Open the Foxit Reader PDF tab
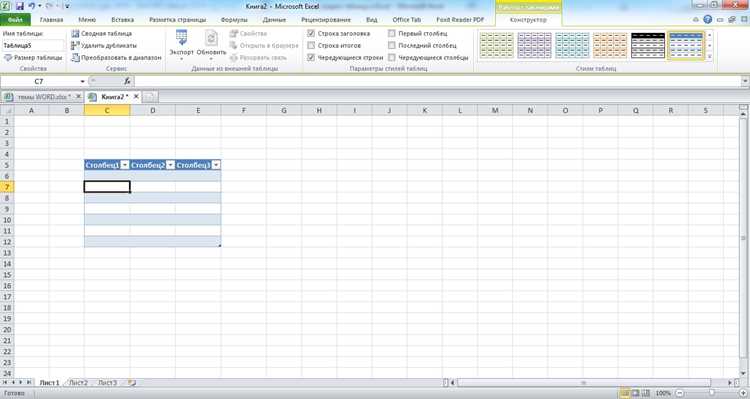The image size is (750, 399). click(460, 20)
